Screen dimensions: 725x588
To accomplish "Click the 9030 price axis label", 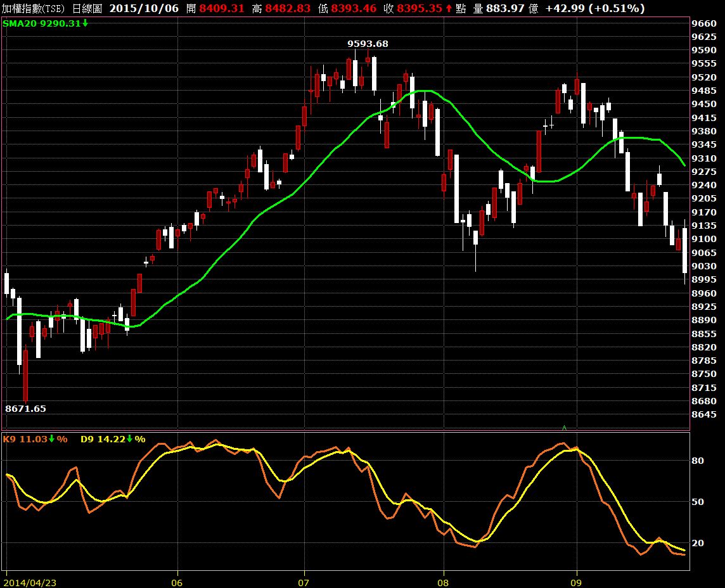I will point(704,265).
